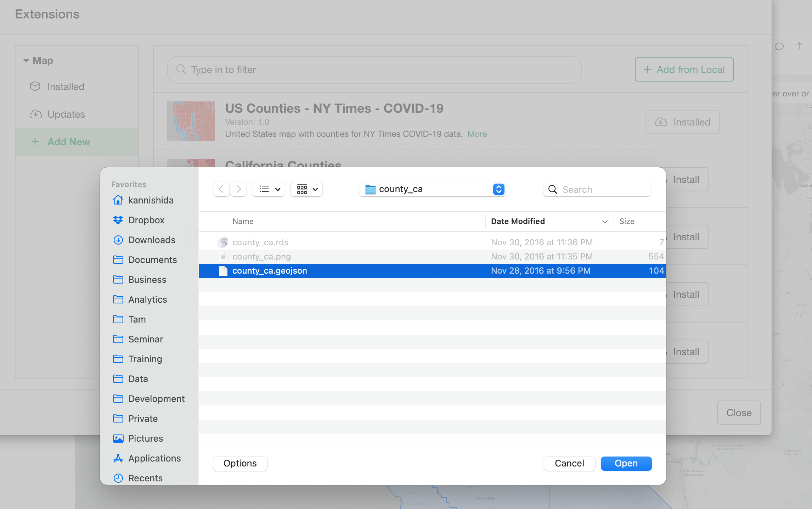Sort by the Date Modified column
Screen dimensions: 812x509
click(x=518, y=222)
